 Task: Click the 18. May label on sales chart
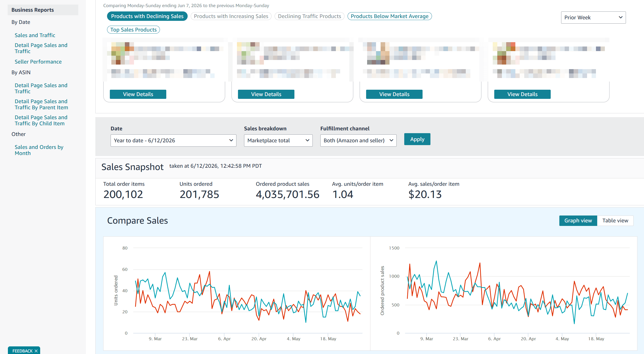coord(596,339)
